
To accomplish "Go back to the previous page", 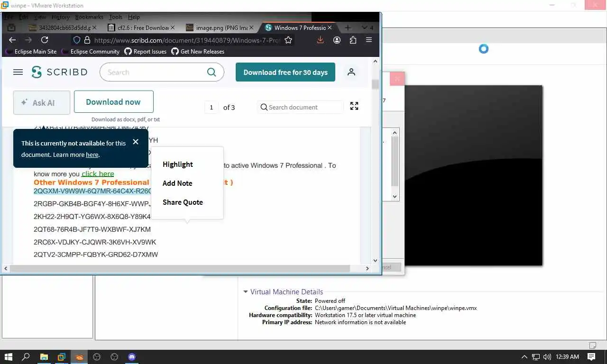I will 12,40.
